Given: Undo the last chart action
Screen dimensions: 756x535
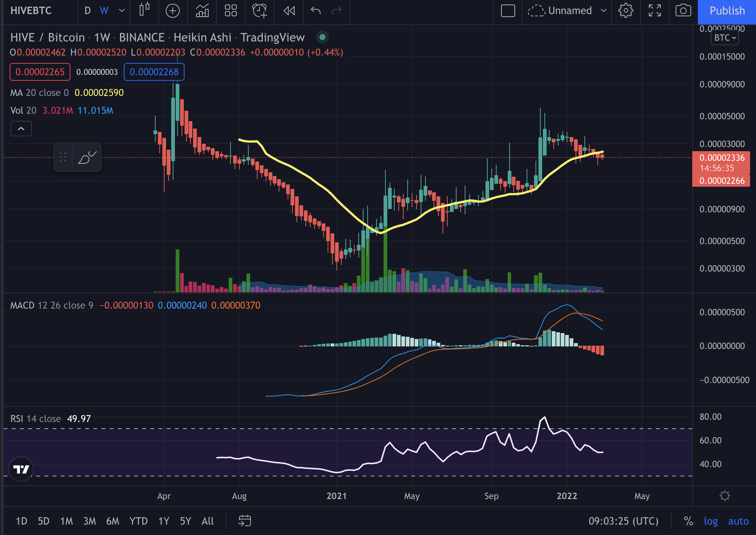Looking at the screenshot, I should (x=316, y=11).
